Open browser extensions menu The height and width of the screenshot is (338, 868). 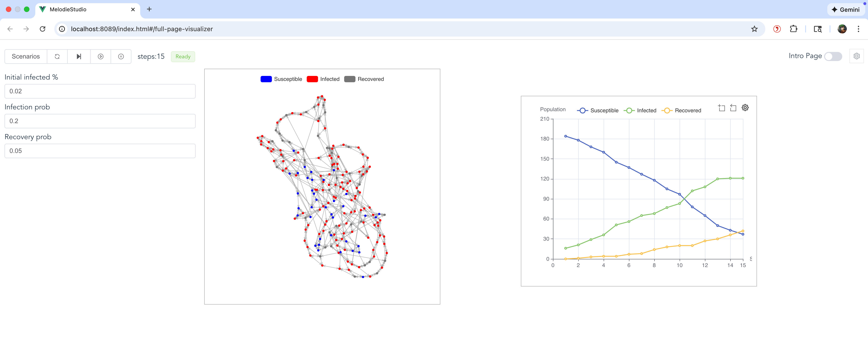click(x=794, y=29)
